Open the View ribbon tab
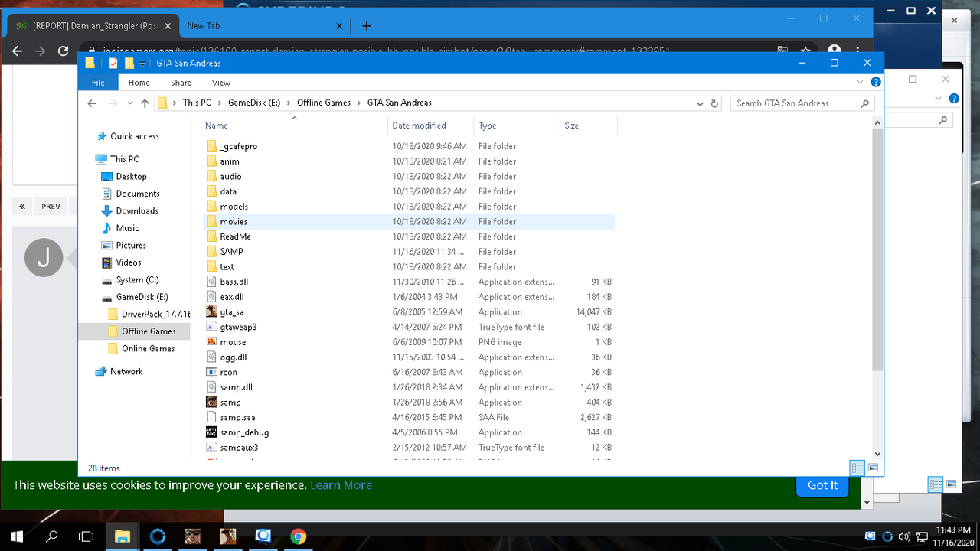The width and height of the screenshot is (980, 551). [221, 83]
